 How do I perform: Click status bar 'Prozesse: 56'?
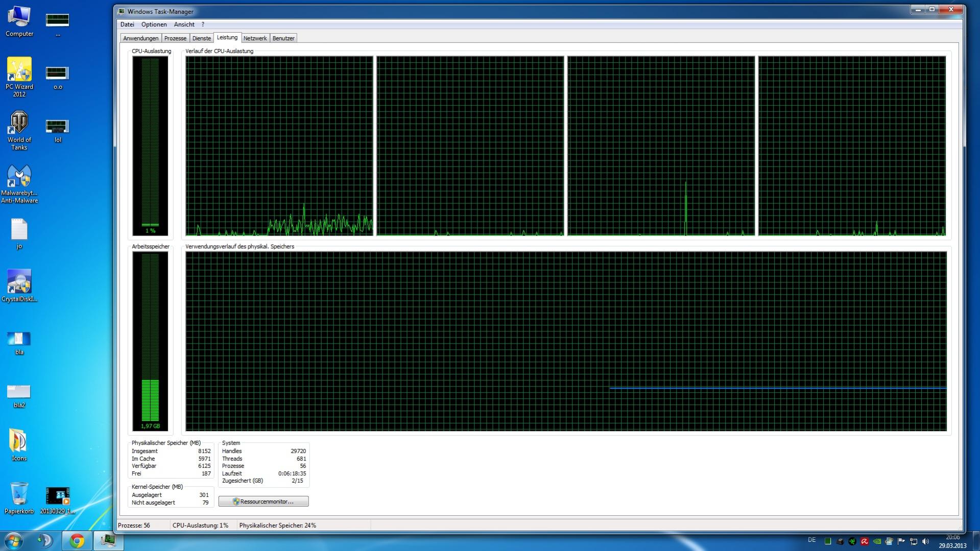click(134, 525)
